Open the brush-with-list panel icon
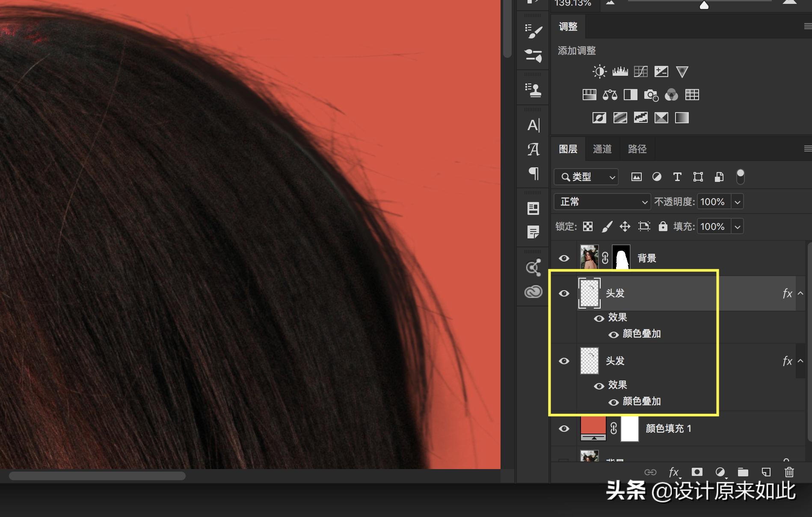Image resolution: width=812 pixels, height=517 pixels. [533, 31]
